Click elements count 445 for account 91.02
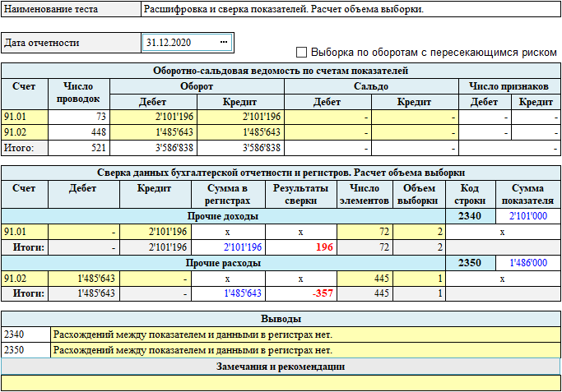The image size is (562, 392). pos(365,279)
